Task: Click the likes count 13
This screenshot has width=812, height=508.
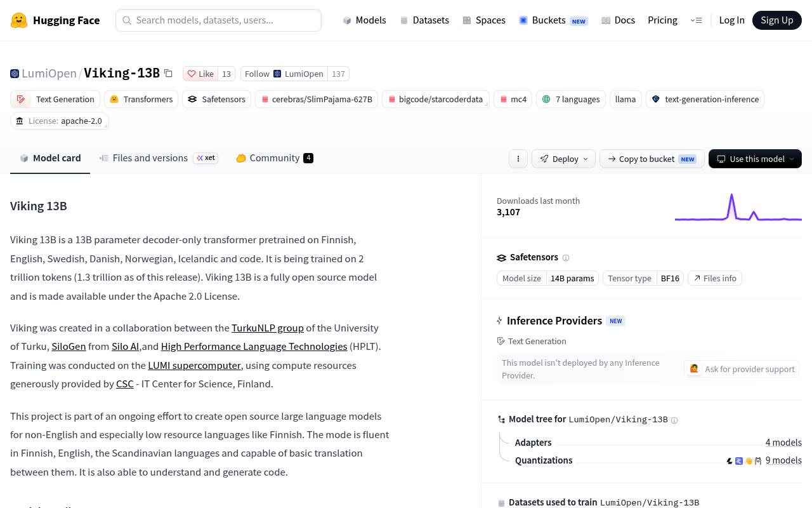Action: tap(226, 74)
